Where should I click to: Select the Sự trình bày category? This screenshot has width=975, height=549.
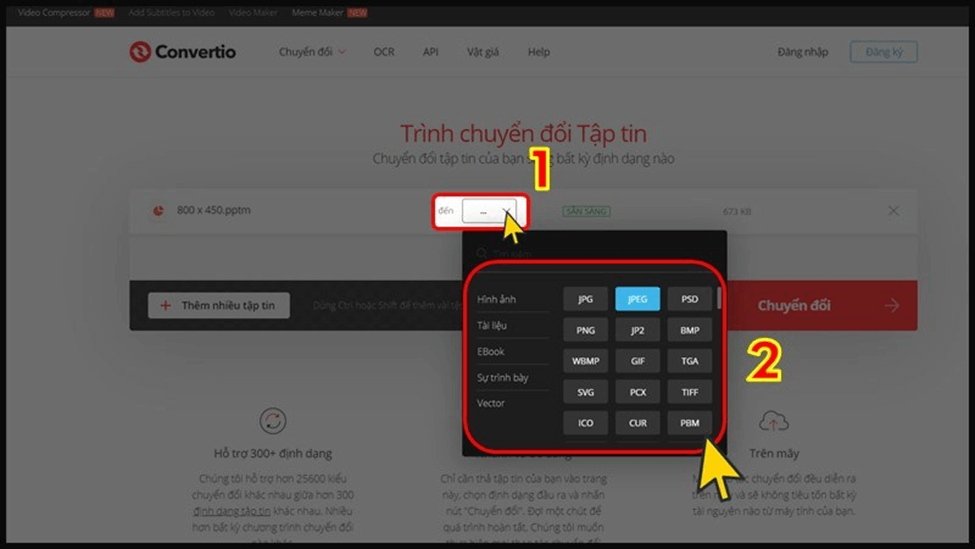tap(502, 377)
